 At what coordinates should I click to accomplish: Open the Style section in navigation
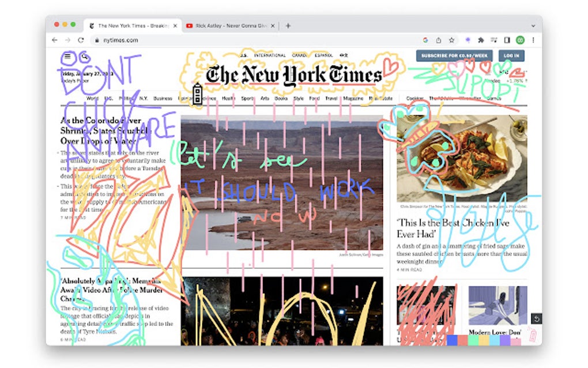[x=299, y=98]
